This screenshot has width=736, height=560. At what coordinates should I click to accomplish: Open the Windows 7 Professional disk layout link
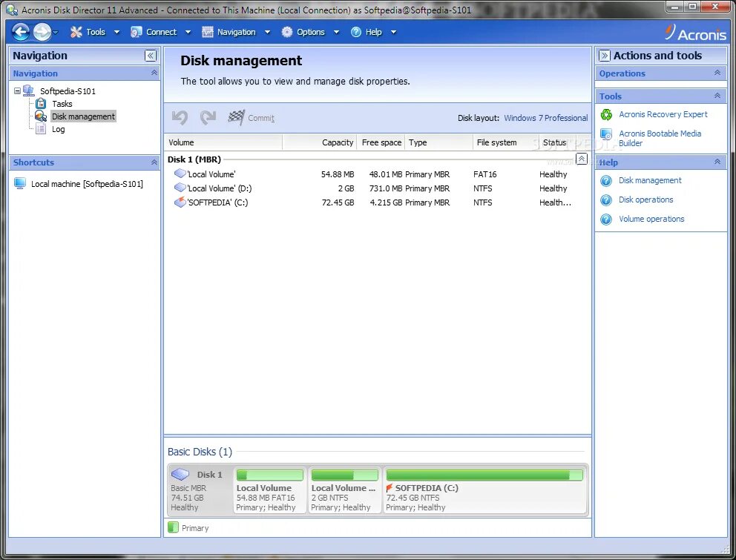click(545, 118)
